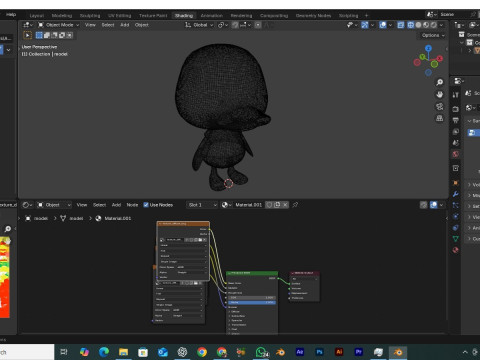Screen dimensions: 480x360
Task: Open the World properties tab
Action: (x=456, y=154)
